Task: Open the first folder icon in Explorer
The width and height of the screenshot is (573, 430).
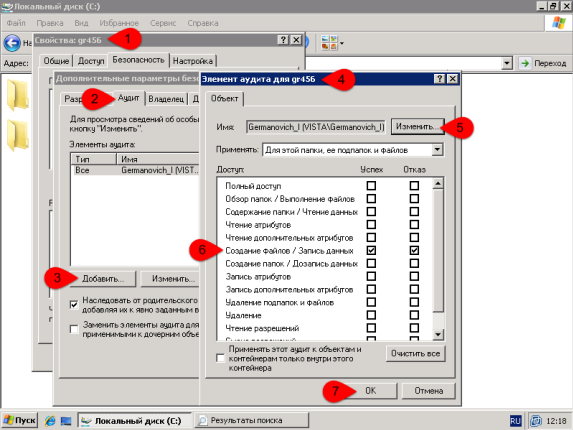Action: tap(17, 95)
